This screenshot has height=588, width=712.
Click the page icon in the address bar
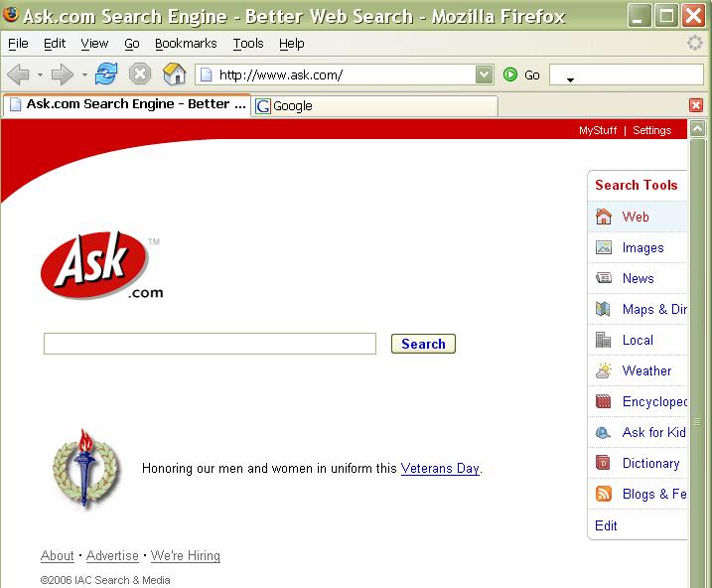pyautogui.click(x=207, y=74)
